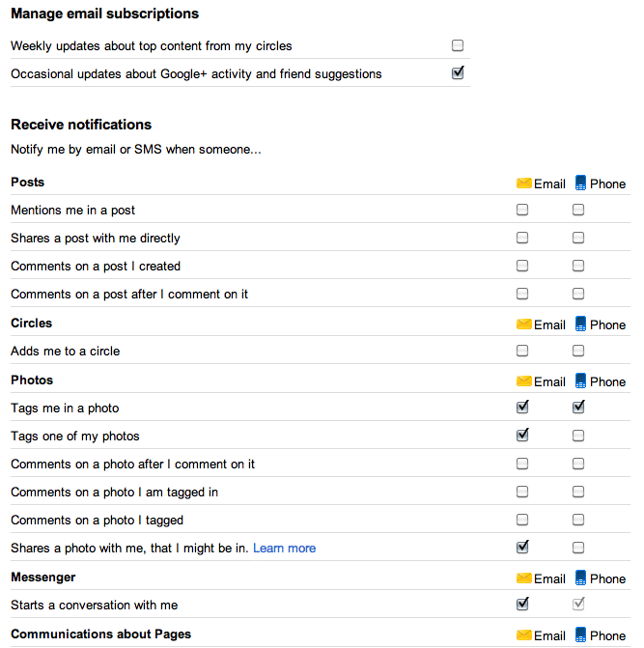Disable phone alerts for Tags me in a photo
This screenshot has width=644, height=648.
(x=578, y=407)
